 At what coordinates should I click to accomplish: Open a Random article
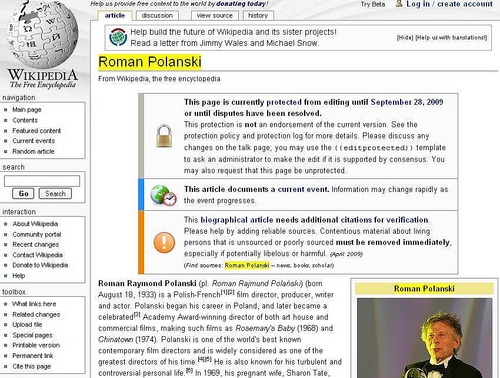click(33, 151)
